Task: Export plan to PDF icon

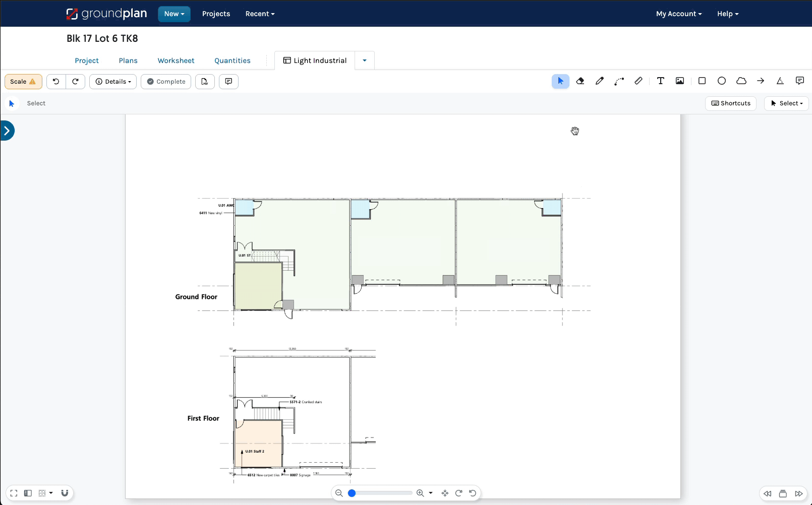Action: click(205, 82)
